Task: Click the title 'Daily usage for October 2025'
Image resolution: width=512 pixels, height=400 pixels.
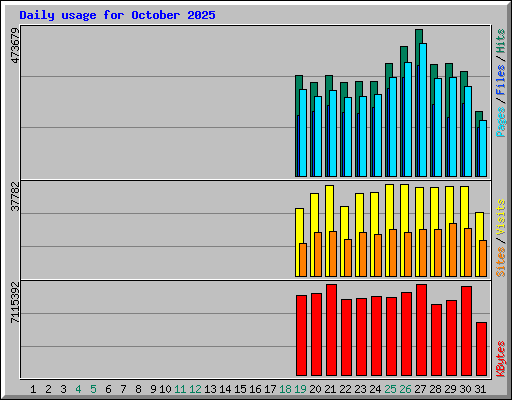Action: 117,15
